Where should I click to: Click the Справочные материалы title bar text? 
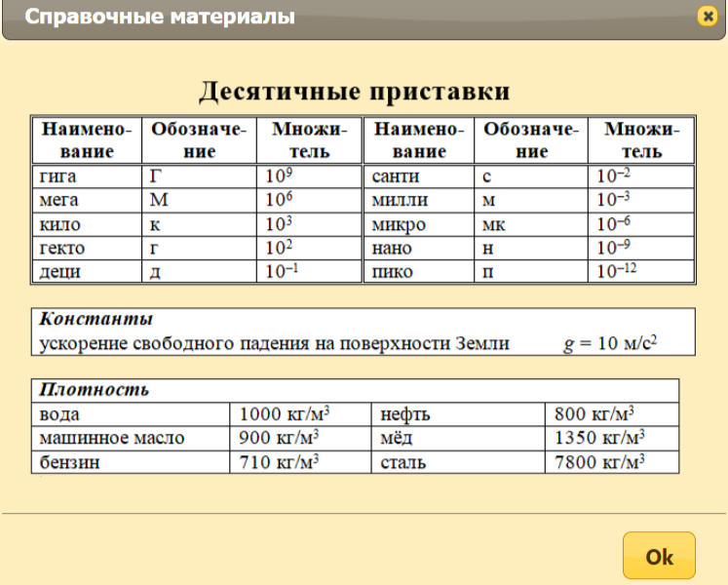(x=159, y=18)
